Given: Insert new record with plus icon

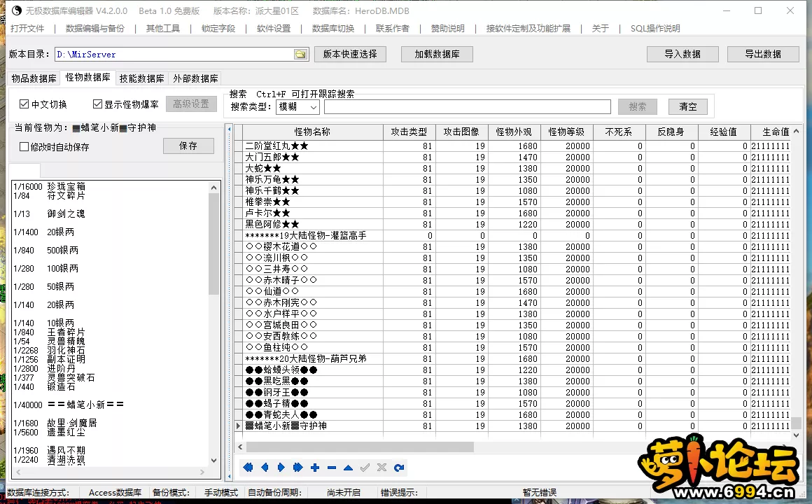Looking at the screenshot, I should pyautogui.click(x=315, y=468).
